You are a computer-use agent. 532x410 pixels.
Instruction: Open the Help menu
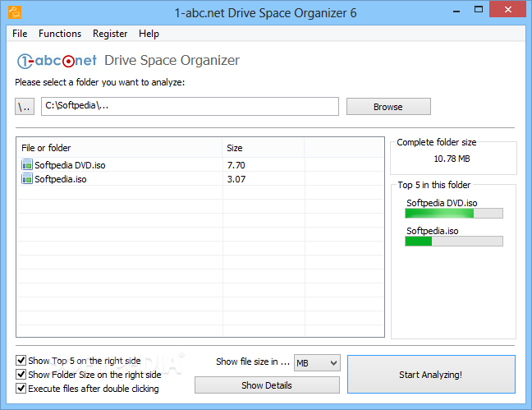coord(149,34)
